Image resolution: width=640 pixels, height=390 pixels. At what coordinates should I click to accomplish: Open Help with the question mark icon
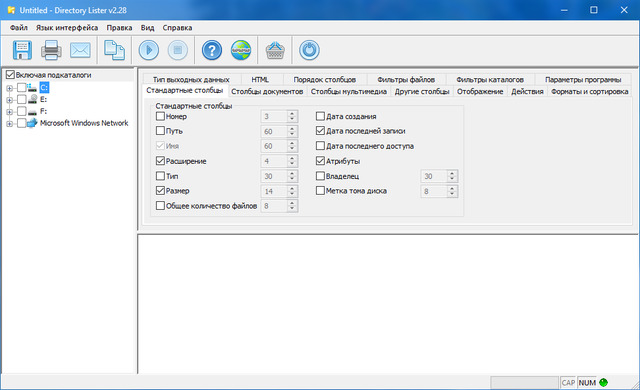point(212,50)
